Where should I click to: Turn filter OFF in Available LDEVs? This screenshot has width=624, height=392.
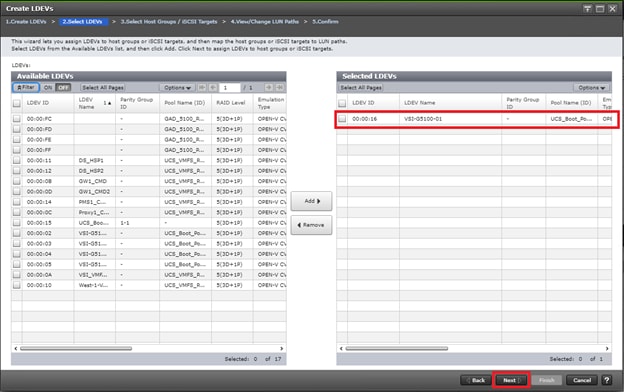tap(63, 87)
